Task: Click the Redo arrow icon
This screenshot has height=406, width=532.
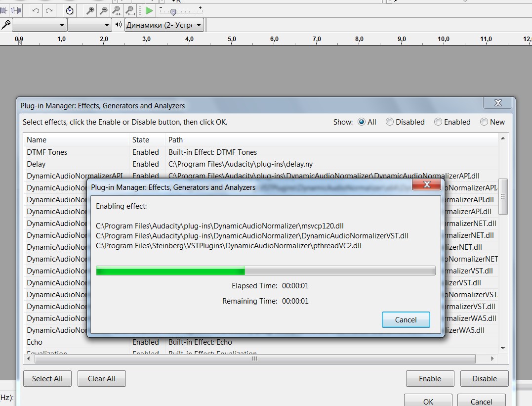Action: point(49,10)
